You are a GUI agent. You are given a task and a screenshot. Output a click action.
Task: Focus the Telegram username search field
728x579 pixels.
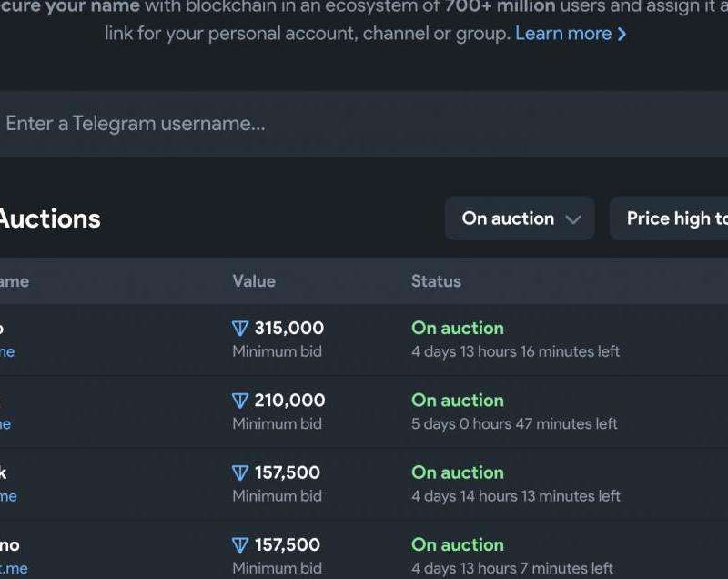[x=364, y=124]
